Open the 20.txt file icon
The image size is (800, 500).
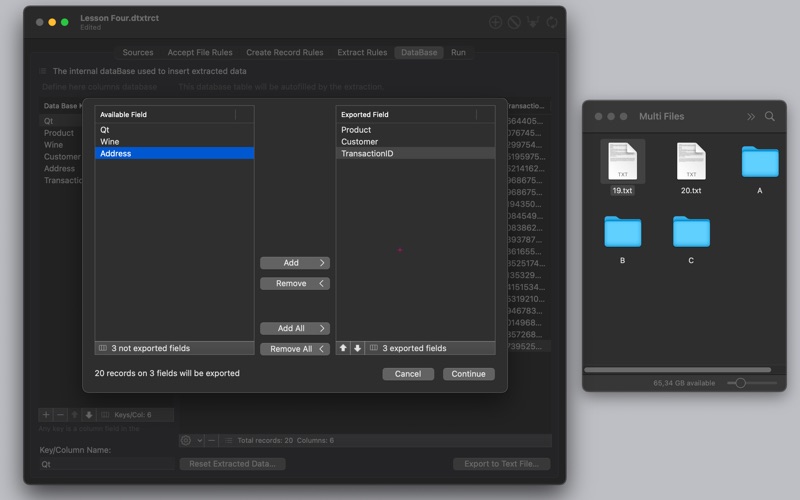(x=690, y=162)
